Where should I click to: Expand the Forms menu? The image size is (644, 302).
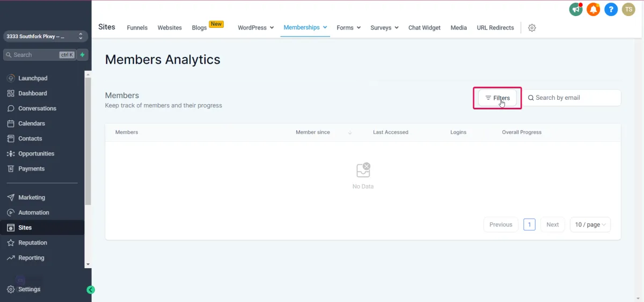348,27
